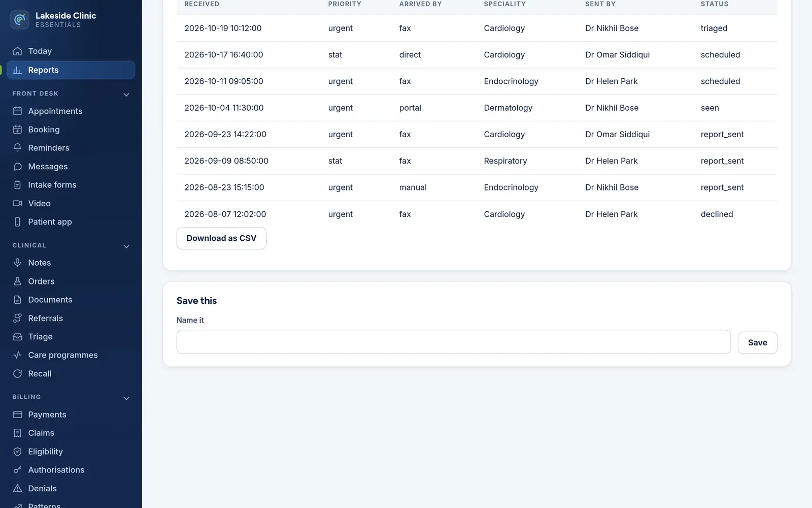Open the Reminders bell icon
The image size is (812, 508).
click(17, 148)
